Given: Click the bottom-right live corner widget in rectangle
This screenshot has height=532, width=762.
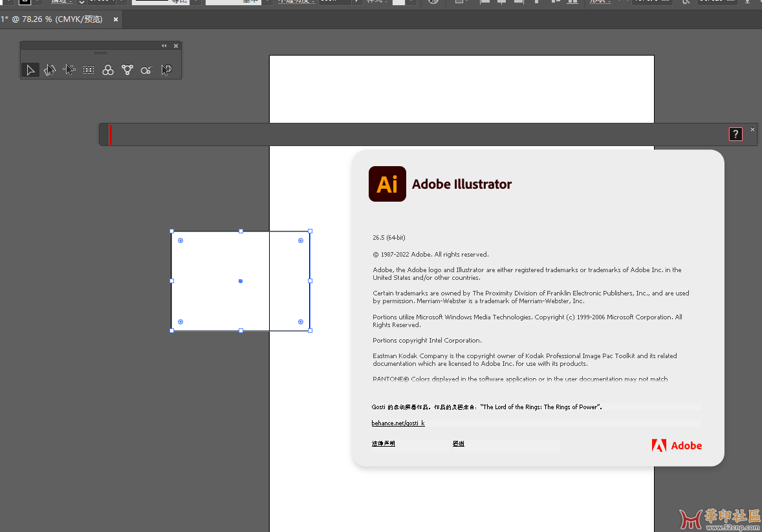Looking at the screenshot, I should [x=301, y=322].
